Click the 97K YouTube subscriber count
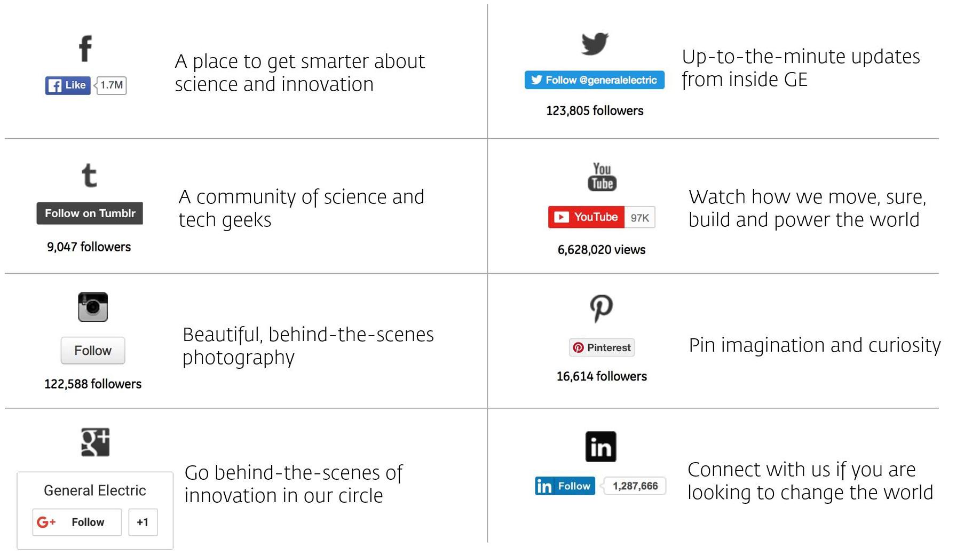Screen dimensions: 980x555 pyautogui.click(x=639, y=217)
